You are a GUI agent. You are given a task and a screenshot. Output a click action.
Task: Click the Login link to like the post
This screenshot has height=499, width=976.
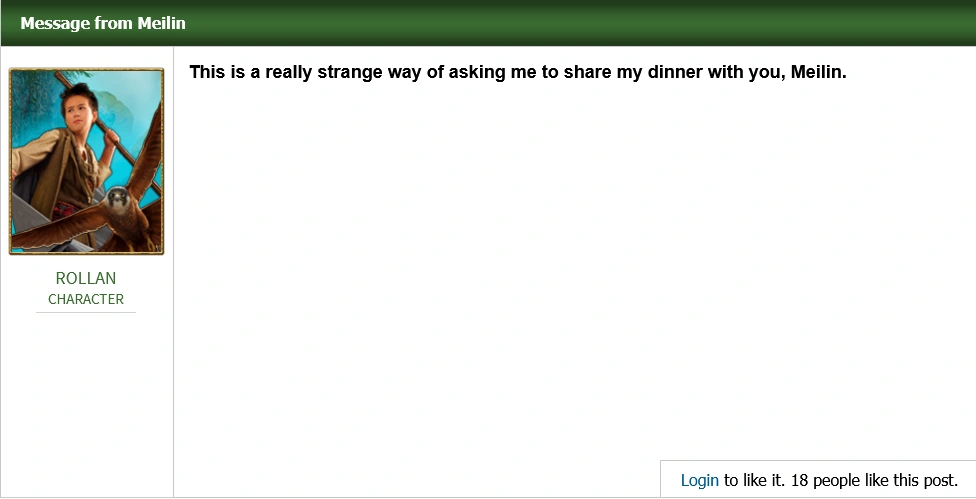tap(699, 480)
